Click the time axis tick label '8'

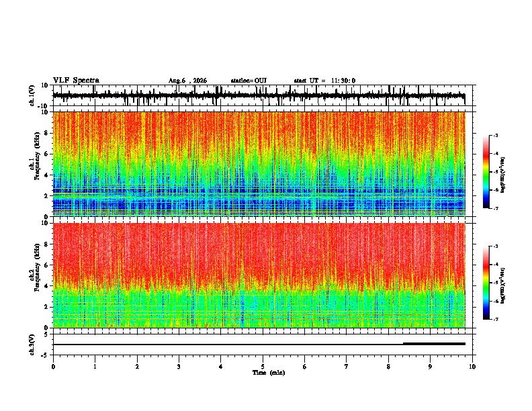point(388,367)
